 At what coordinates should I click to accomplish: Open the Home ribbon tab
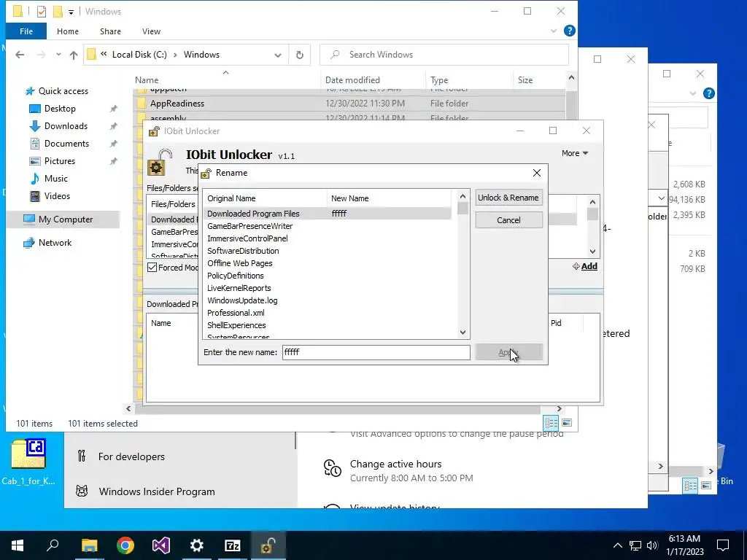click(68, 31)
